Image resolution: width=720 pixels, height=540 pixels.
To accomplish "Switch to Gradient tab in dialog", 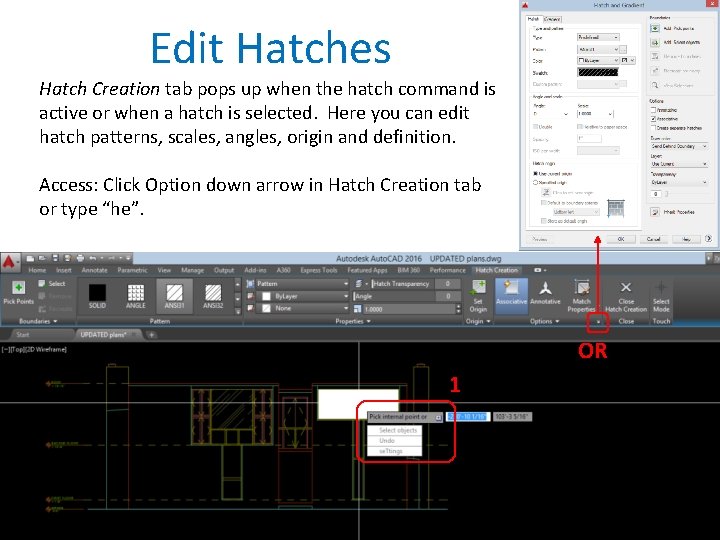I will pyautogui.click(x=552, y=19).
